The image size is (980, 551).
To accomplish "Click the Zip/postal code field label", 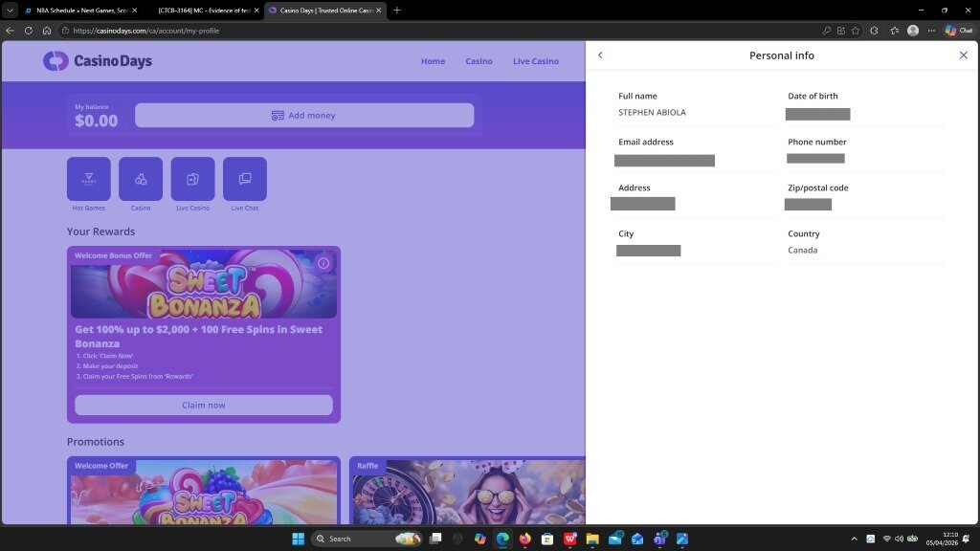I will [817, 188].
